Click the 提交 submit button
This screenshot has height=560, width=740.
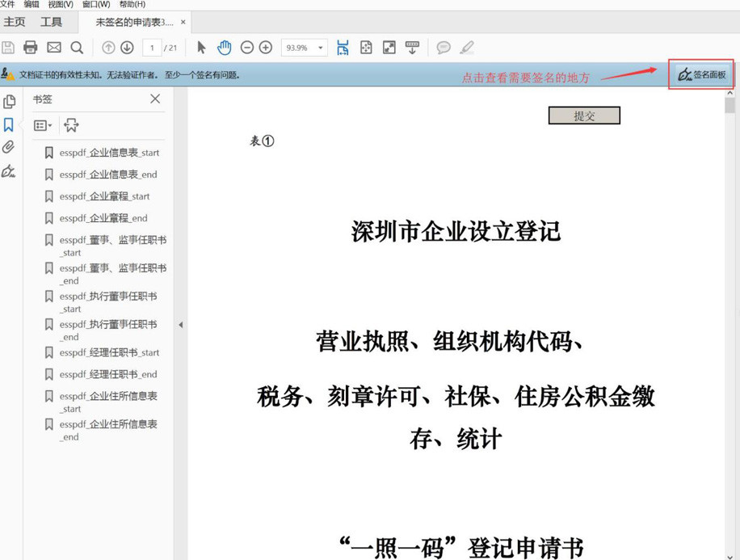[x=584, y=115]
